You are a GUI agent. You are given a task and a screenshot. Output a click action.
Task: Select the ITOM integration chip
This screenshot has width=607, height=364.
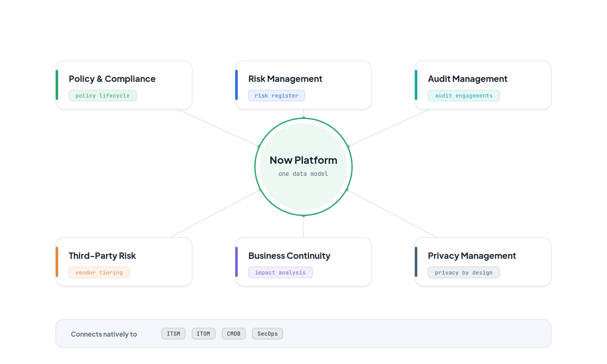[x=203, y=334]
